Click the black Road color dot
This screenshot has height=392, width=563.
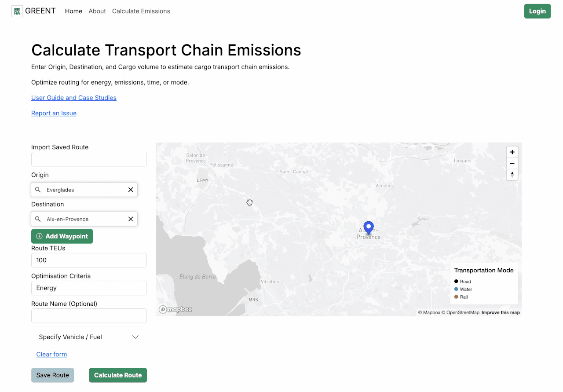pos(456,281)
